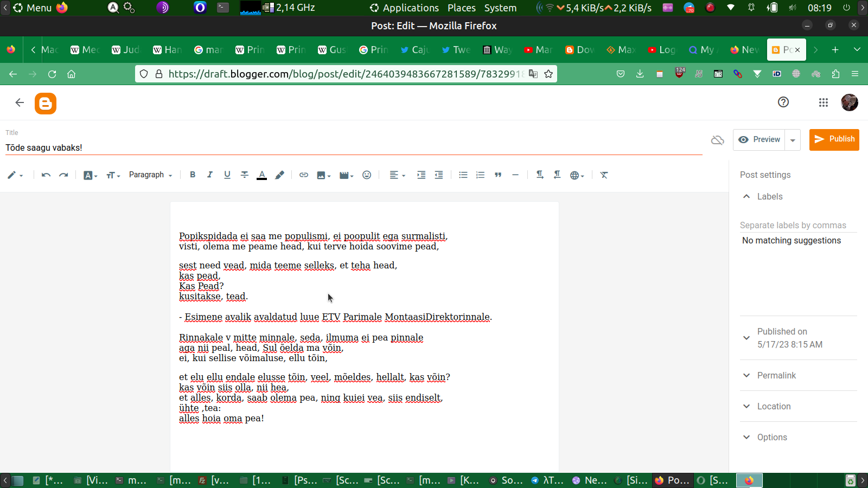Screen dimensions: 868x488
Task: Switch to the Gus Wikipedia tab
Action: point(331,50)
